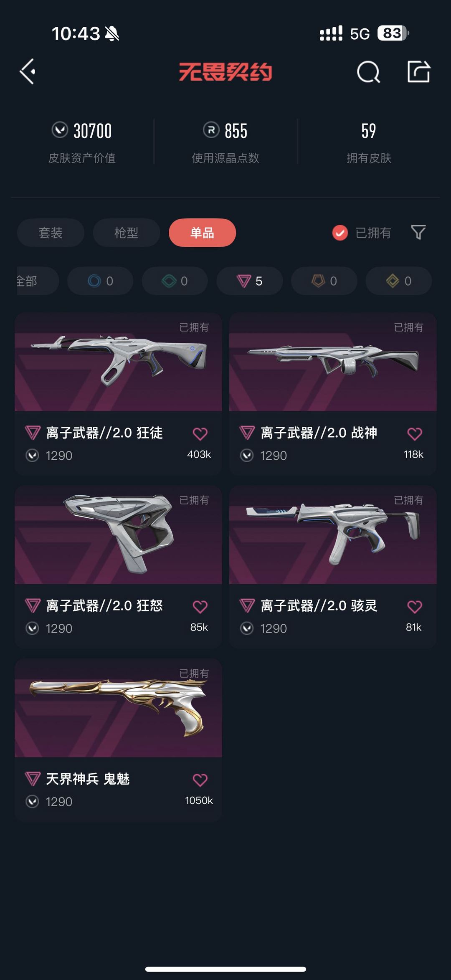This screenshot has width=451, height=980.
Task: Like the 离子武器//2.0 狂徒 skin heart
Action: [200, 434]
